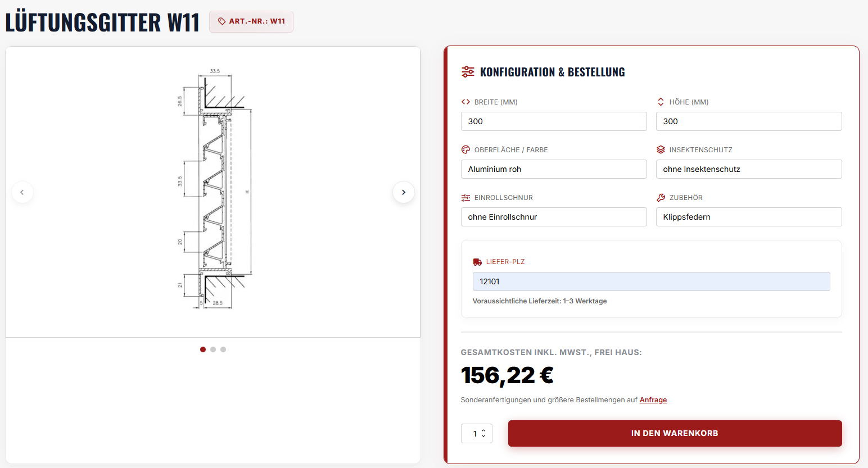Click the sliders icon beside EINROLLSCHNUR
The height and width of the screenshot is (468, 868).
[x=465, y=197]
